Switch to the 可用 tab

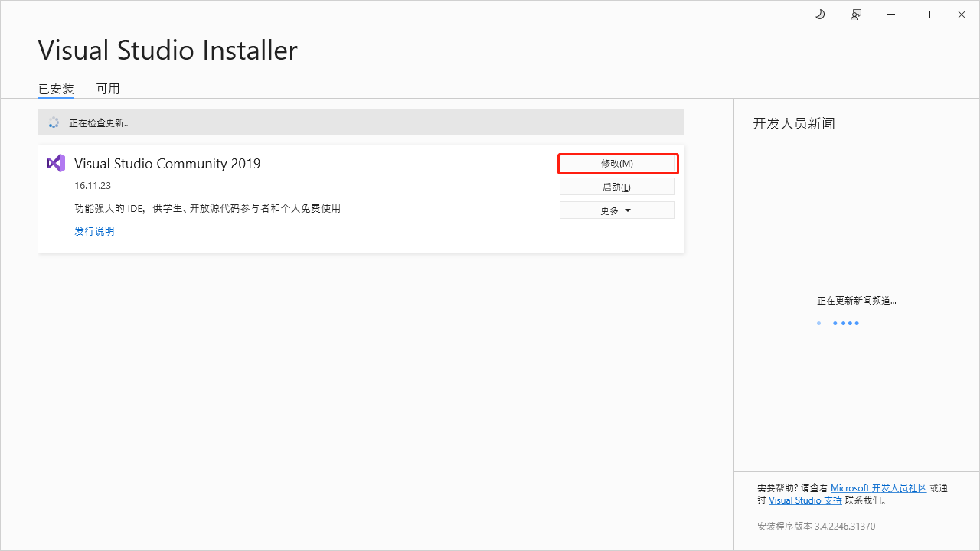(x=108, y=89)
